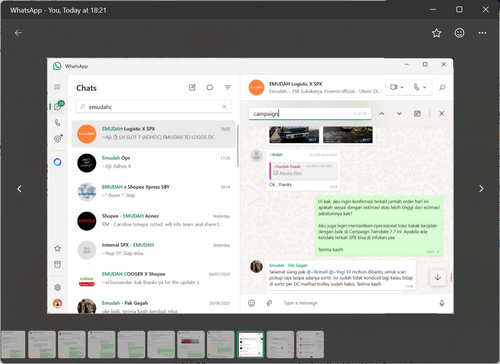Open Archived chats in the sidebar

[57, 265]
